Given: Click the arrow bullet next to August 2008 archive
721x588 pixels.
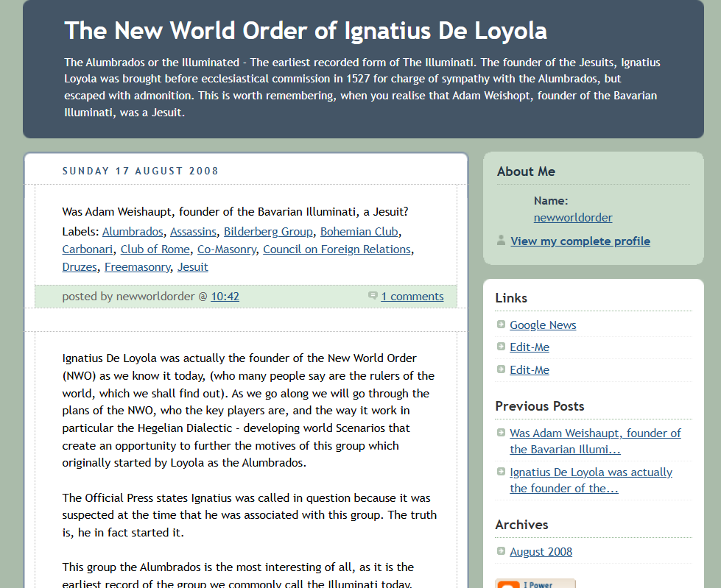Looking at the screenshot, I should click(x=502, y=550).
